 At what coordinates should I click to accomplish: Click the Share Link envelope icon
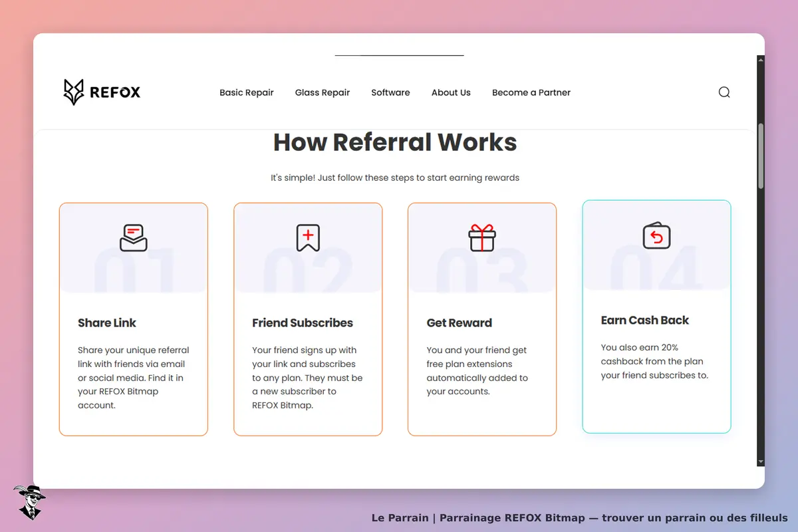coord(134,238)
